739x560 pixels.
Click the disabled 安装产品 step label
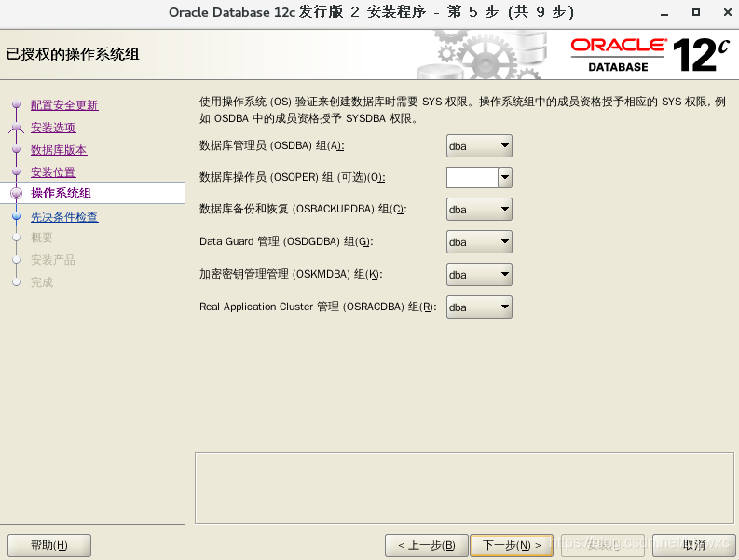[x=53, y=260]
